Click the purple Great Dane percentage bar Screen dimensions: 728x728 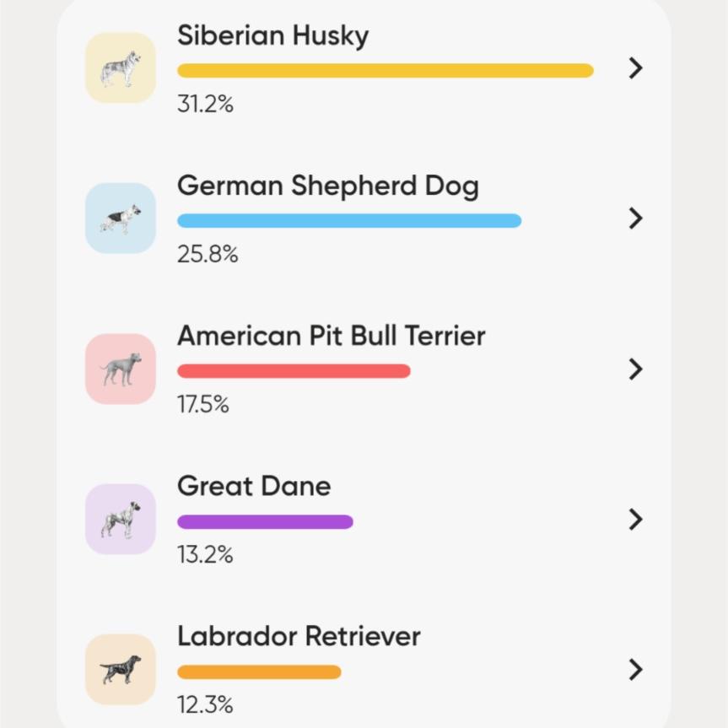tap(265, 522)
